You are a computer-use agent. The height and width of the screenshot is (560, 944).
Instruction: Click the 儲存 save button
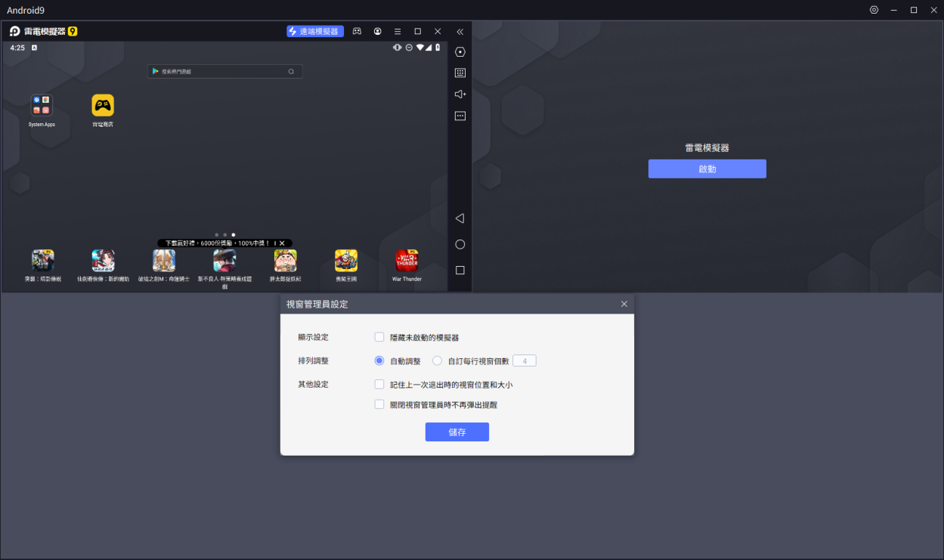[457, 432]
